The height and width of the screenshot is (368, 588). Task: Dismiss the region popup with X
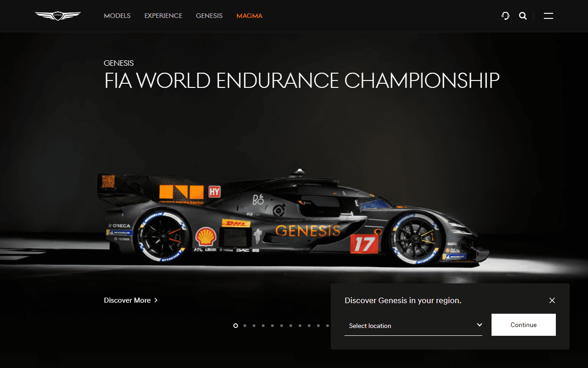[x=552, y=300]
